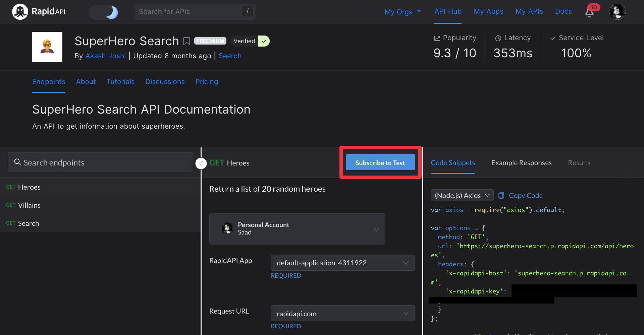Switch to the Endpoints tab

tap(49, 82)
